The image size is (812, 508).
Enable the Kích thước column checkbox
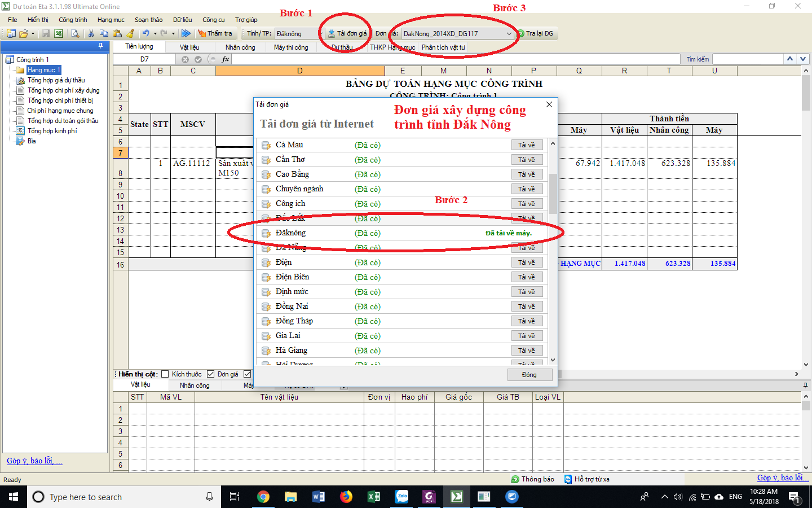[165, 374]
